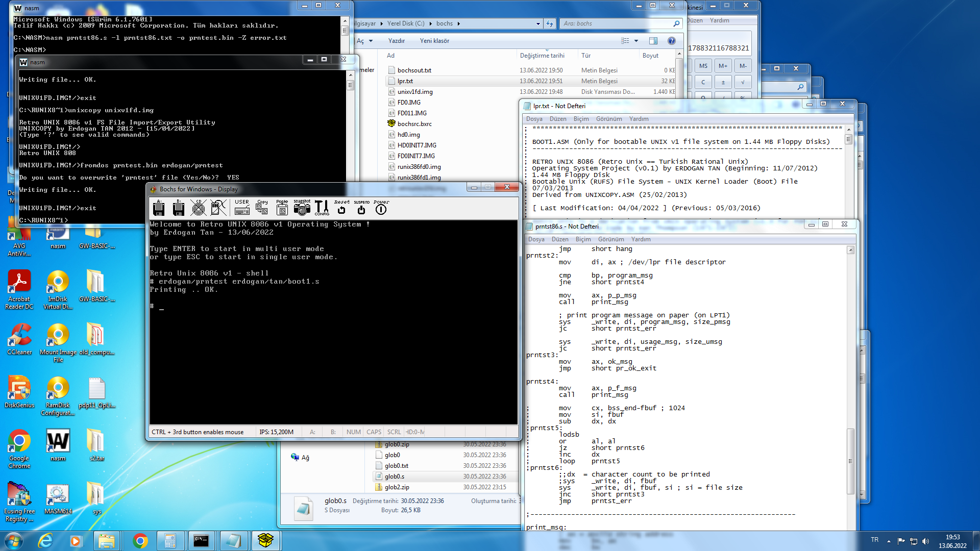The height and width of the screenshot is (551, 980).
Task: Toggle floppy drive A: in Bochs toolbar
Action: (x=159, y=208)
